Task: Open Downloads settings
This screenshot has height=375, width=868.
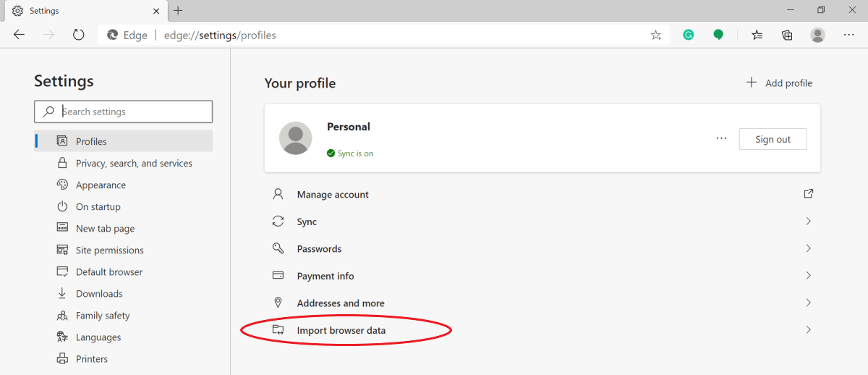Action: (x=124, y=293)
